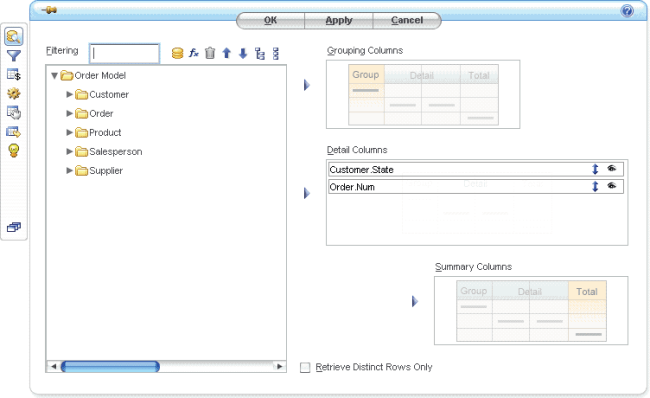Expand the Customer folder
The height and width of the screenshot is (398, 650).
point(70,95)
